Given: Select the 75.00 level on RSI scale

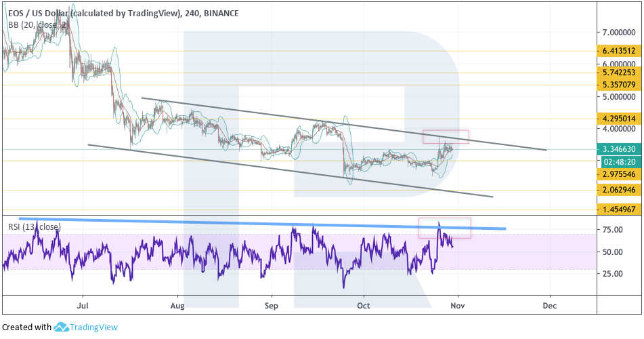Looking at the screenshot, I should [614, 230].
